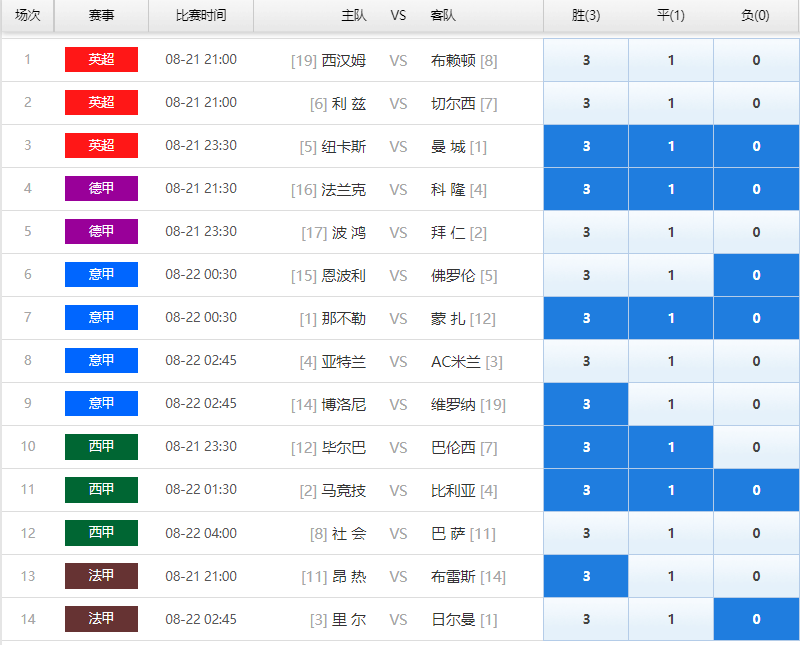Click the 西甲 league tag in row 10
This screenshot has height=645, width=800.
point(101,446)
